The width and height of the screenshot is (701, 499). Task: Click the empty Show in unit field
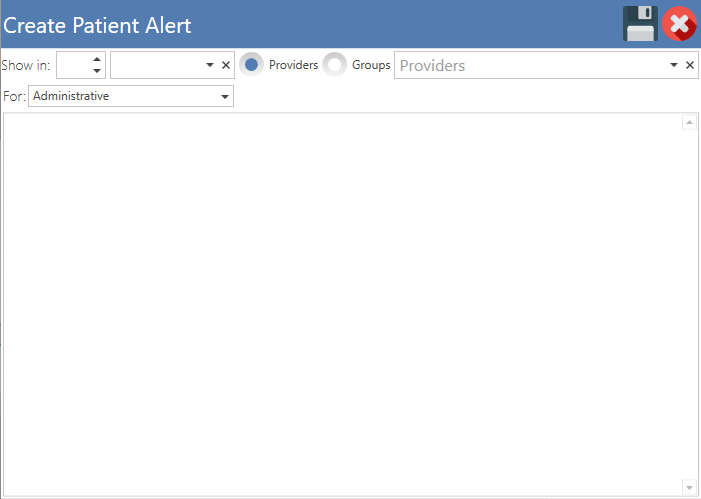(157, 65)
